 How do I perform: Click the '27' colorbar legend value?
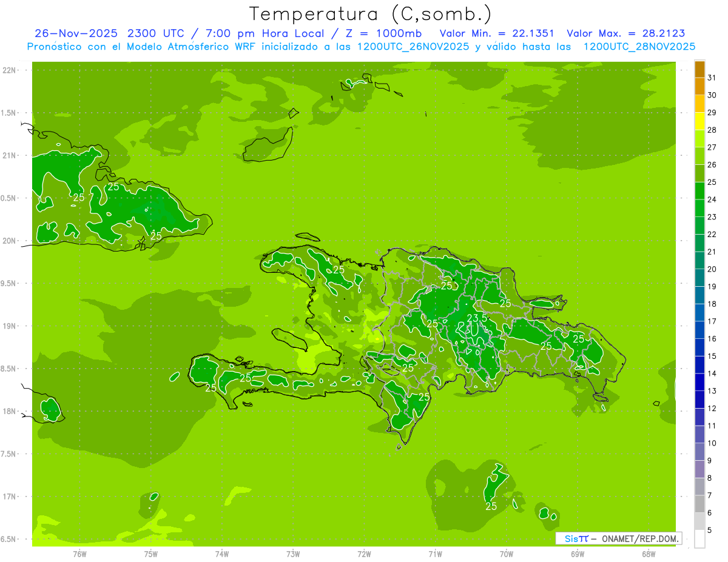[712, 147]
